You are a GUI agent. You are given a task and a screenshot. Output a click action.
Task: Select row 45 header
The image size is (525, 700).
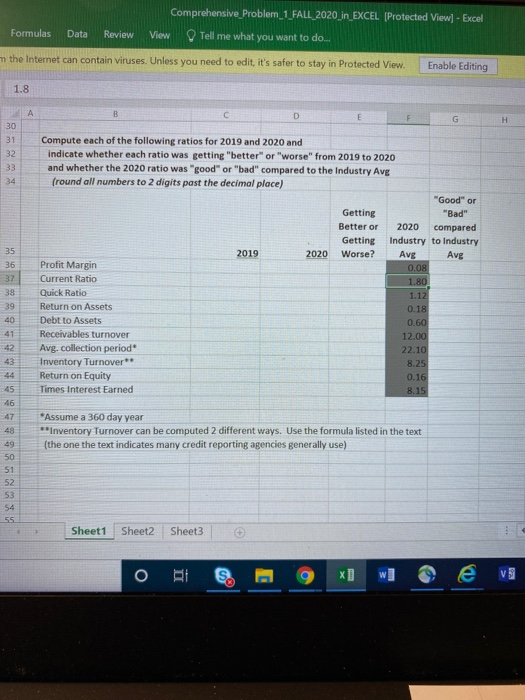coord(10,389)
